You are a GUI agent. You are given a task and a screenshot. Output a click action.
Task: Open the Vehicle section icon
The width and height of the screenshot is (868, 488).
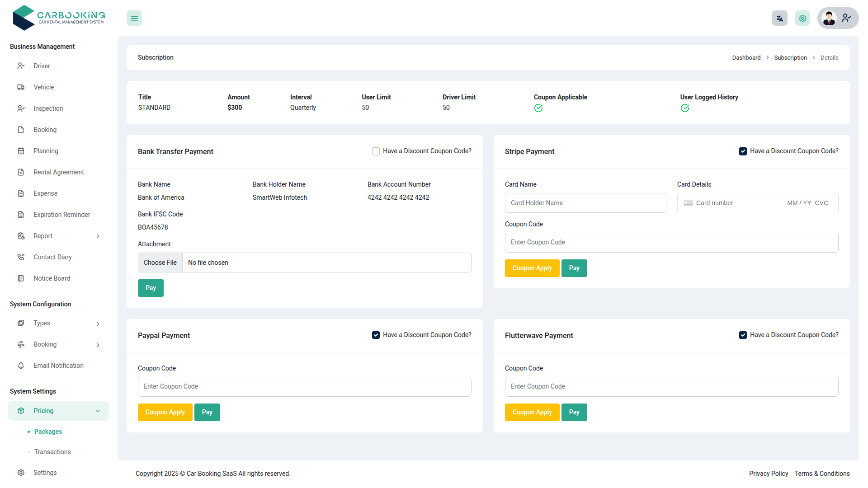click(x=21, y=87)
